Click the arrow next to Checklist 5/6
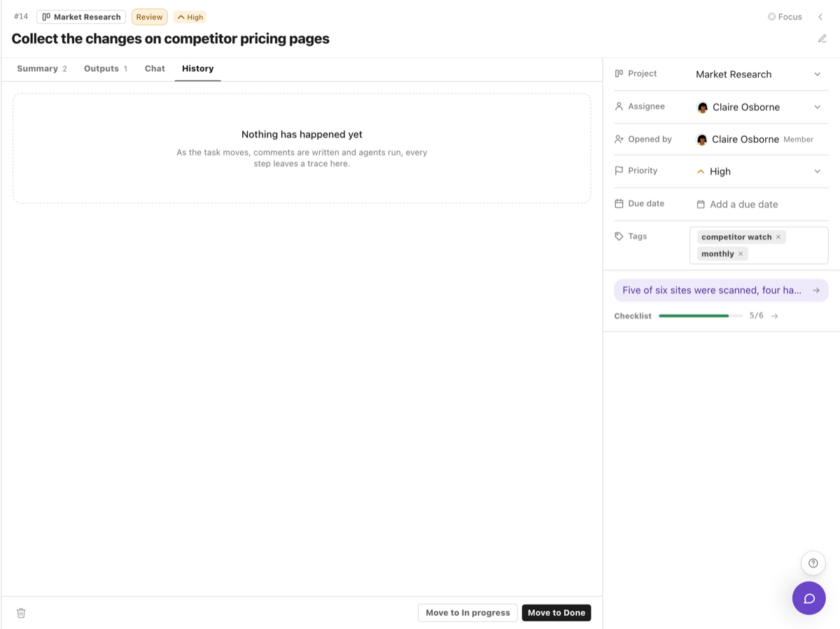 click(774, 316)
